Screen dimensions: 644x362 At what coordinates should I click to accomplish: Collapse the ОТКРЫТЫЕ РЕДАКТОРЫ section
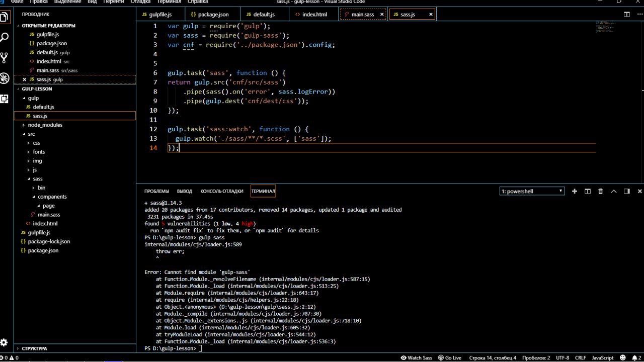coord(48,26)
